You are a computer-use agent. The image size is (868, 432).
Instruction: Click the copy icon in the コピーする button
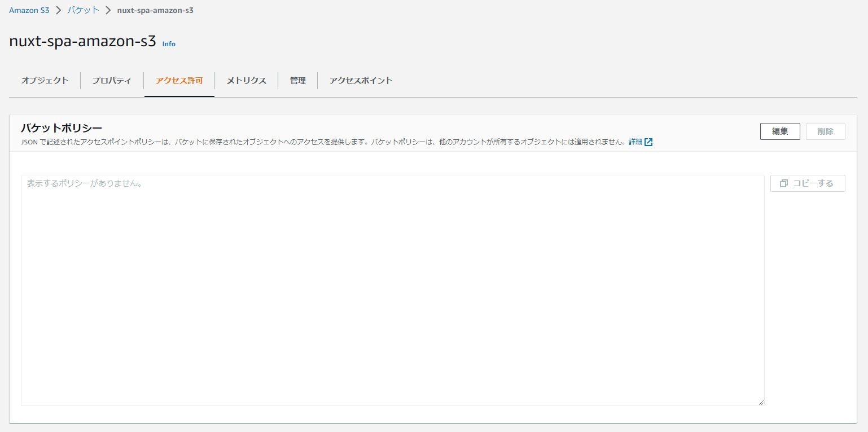point(784,183)
